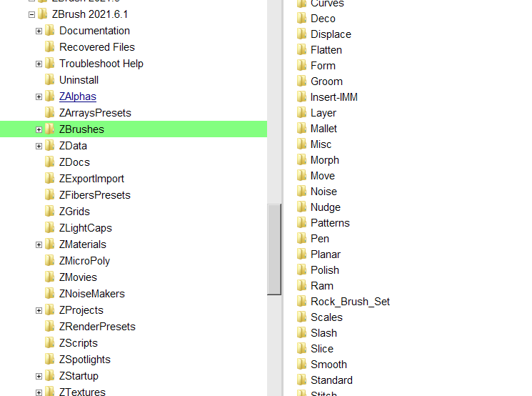
Task: Expand the ZBrushes folder node
Action: (39, 129)
